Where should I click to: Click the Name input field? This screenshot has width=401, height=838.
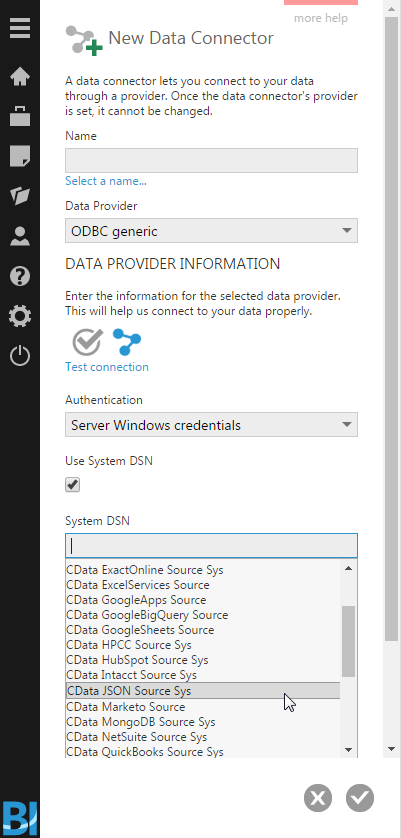[211, 160]
